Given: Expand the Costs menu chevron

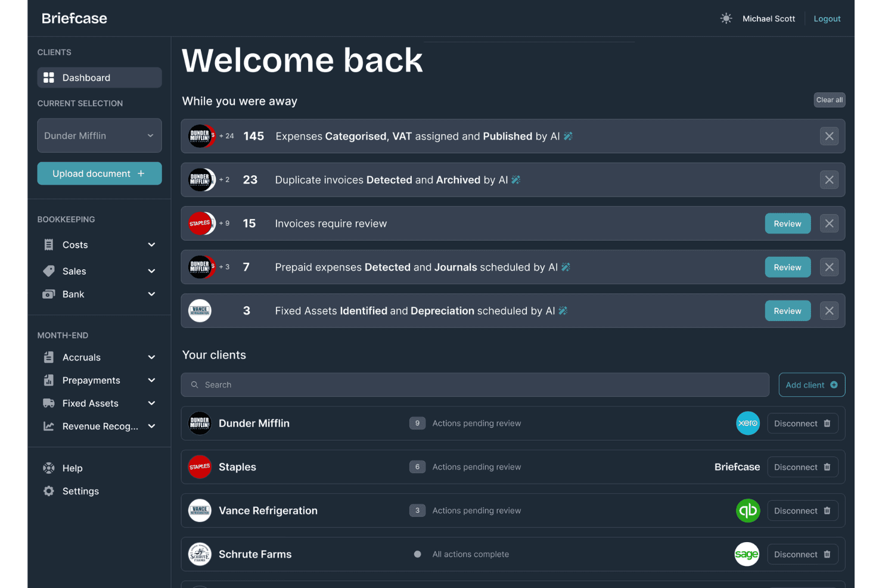Looking at the screenshot, I should 151,245.
